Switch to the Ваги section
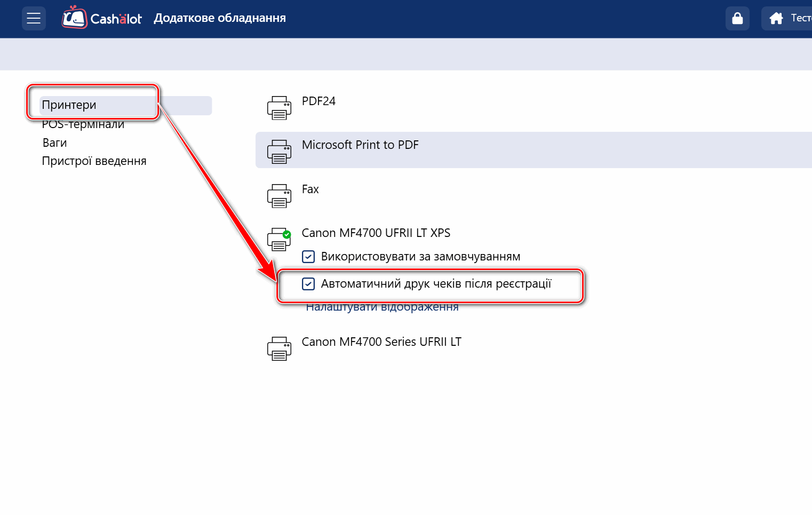This screenshot has height=515, width=812. click(54, 143)
